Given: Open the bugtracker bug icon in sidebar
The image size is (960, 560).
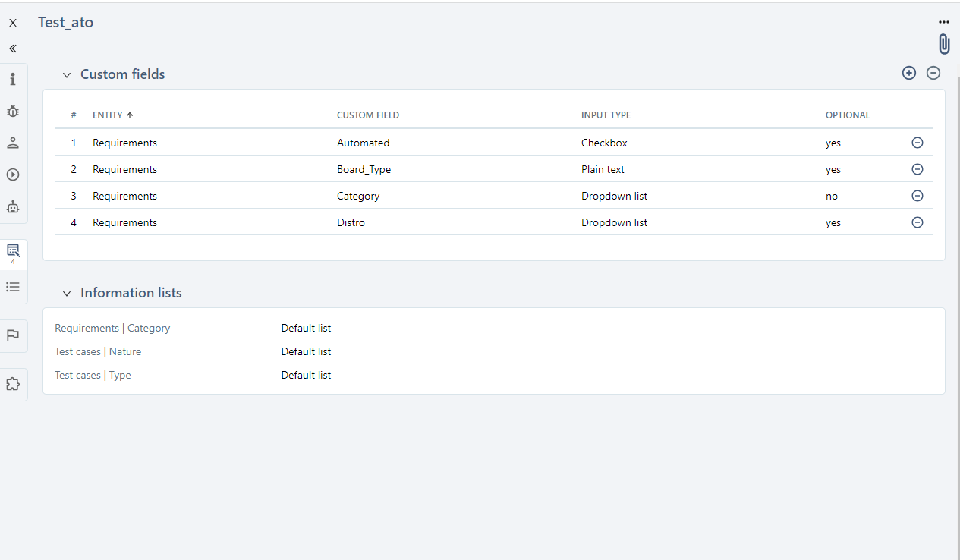Looking at the screenshot, I should click(x=13, y=112).
